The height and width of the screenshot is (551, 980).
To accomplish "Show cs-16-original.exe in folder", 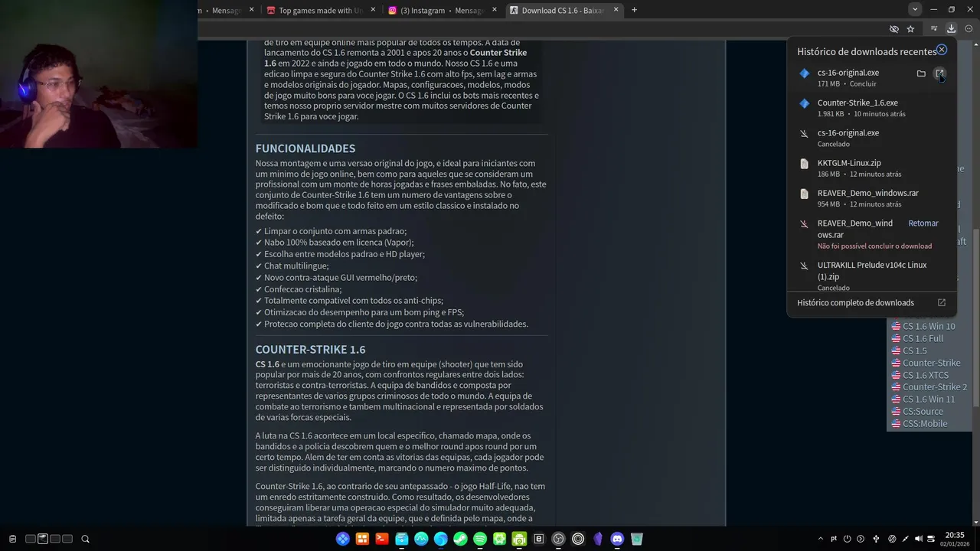I will [x=921, y=73].
